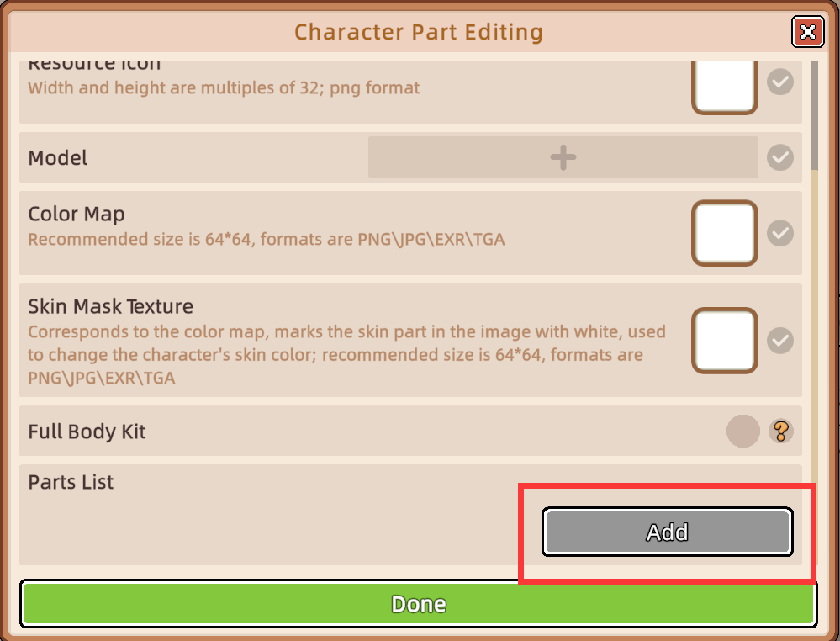Click the checkmark beside Skin Mask Texture
This screenshot has height=641, width=840.
coord(781,340)
